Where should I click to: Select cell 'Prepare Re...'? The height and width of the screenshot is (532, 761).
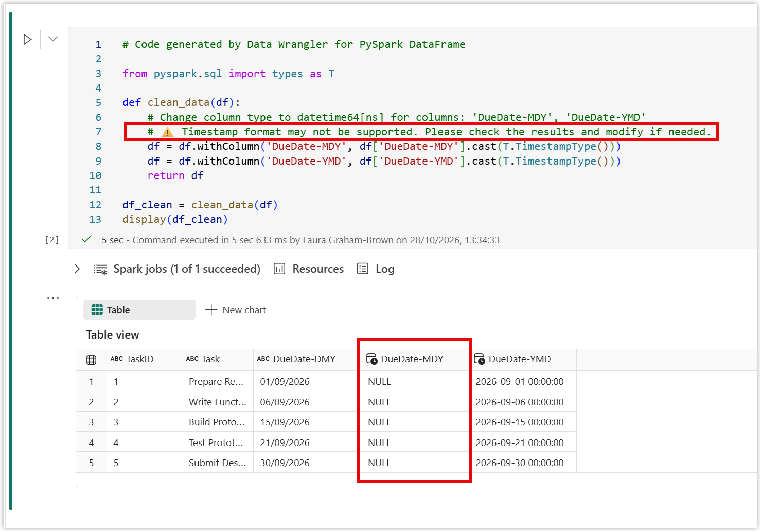coord(218,381)
